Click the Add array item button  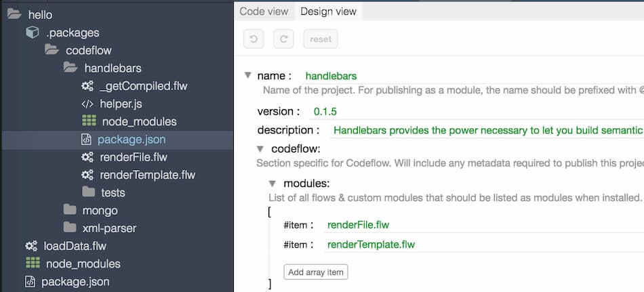[x=316, y=272]
